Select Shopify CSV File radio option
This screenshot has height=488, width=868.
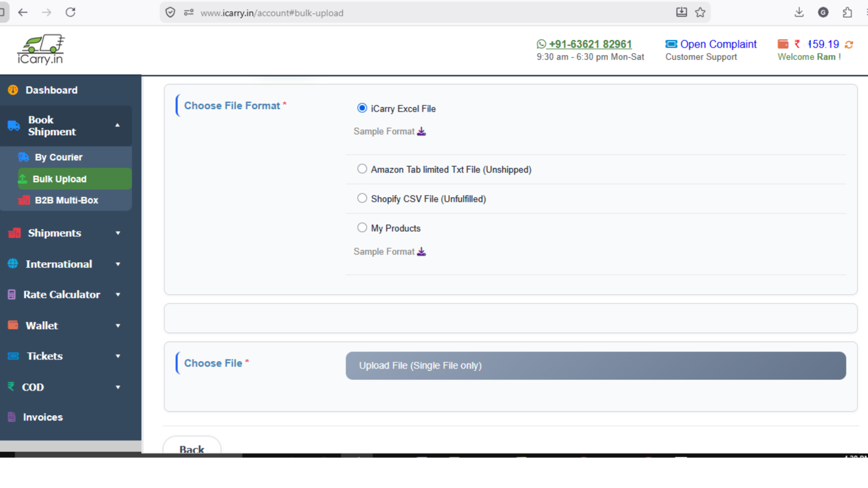tap(362, 198)
